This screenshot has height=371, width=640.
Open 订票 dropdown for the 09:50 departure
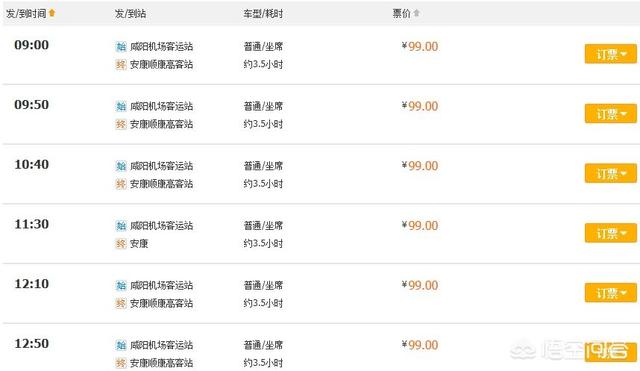tap(611, 113)
